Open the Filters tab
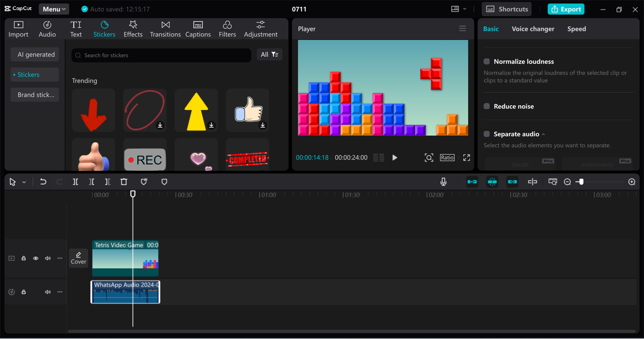This screenshot has width=644, height=339. coord(227,29)
